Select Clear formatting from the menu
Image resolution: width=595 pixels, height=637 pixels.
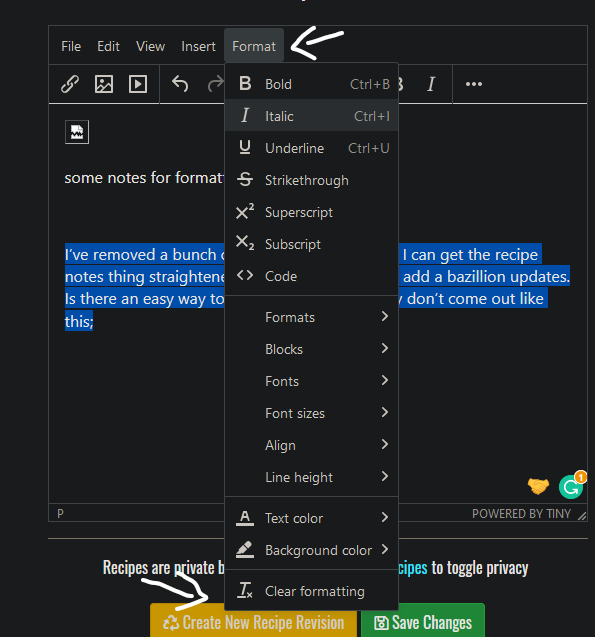pos(312,591)
